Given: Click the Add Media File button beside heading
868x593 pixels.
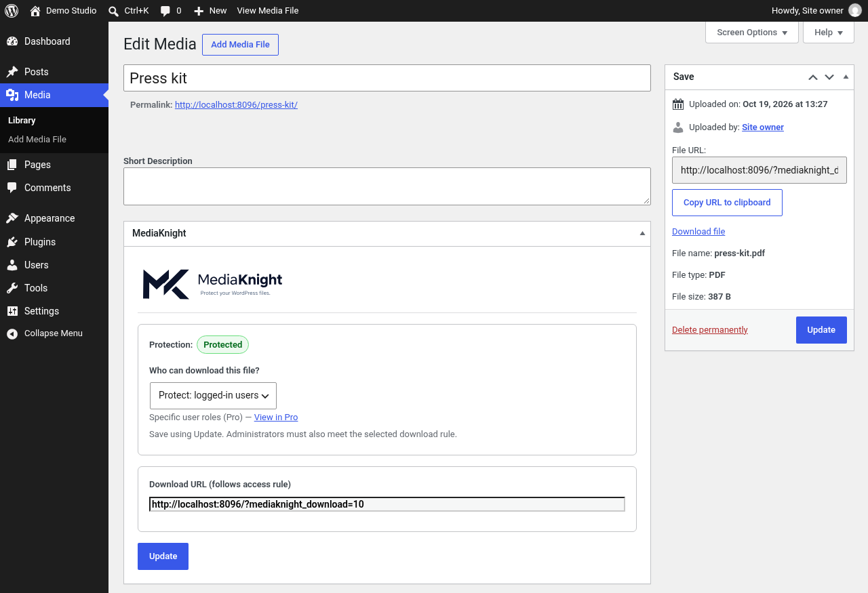Looking at the screenshot, I should (x=240, y=45).
